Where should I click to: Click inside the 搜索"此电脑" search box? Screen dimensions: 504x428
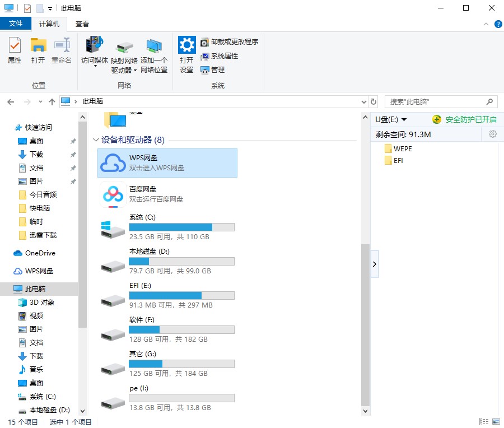(x=437, y=101)
